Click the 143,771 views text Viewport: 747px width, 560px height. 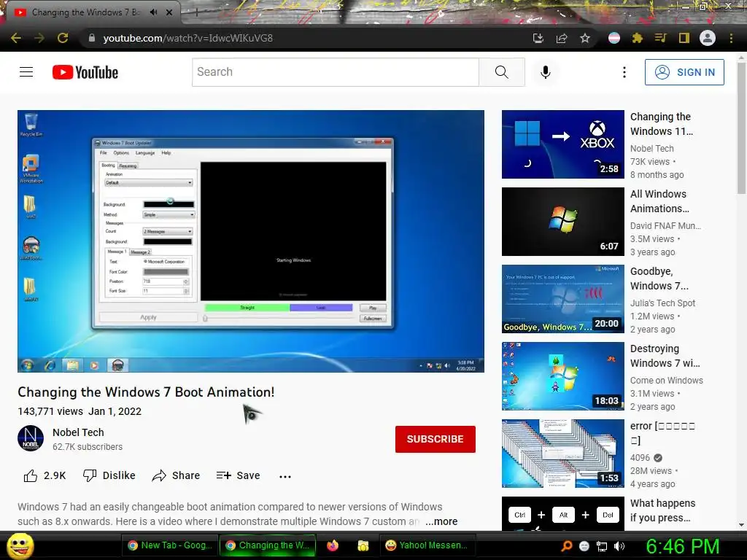tap(50, 411)
